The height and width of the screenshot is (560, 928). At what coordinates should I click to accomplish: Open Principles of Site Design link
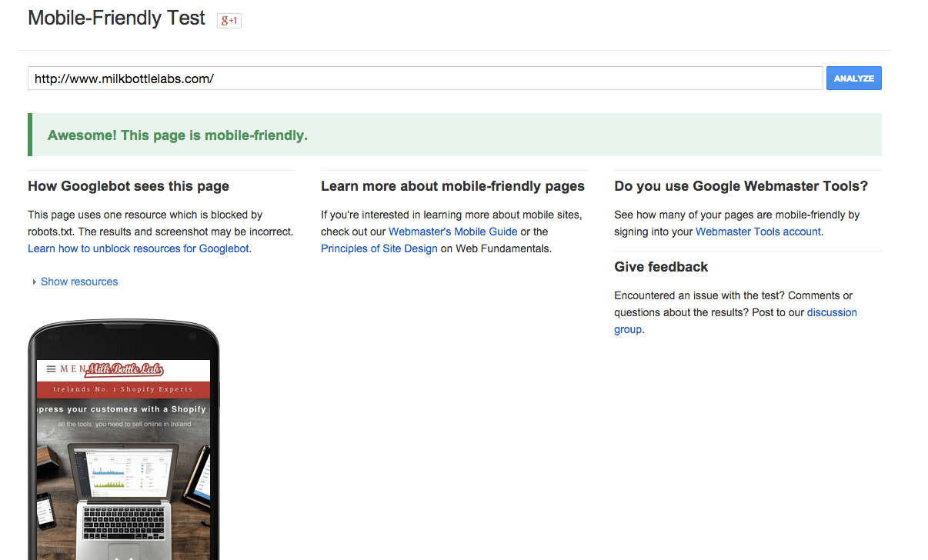click(x=379, y=248)
